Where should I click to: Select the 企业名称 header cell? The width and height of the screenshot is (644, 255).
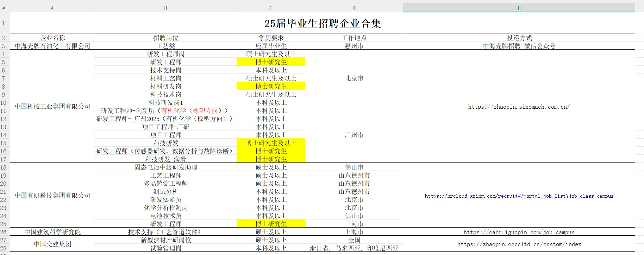(x=52, y=38)
